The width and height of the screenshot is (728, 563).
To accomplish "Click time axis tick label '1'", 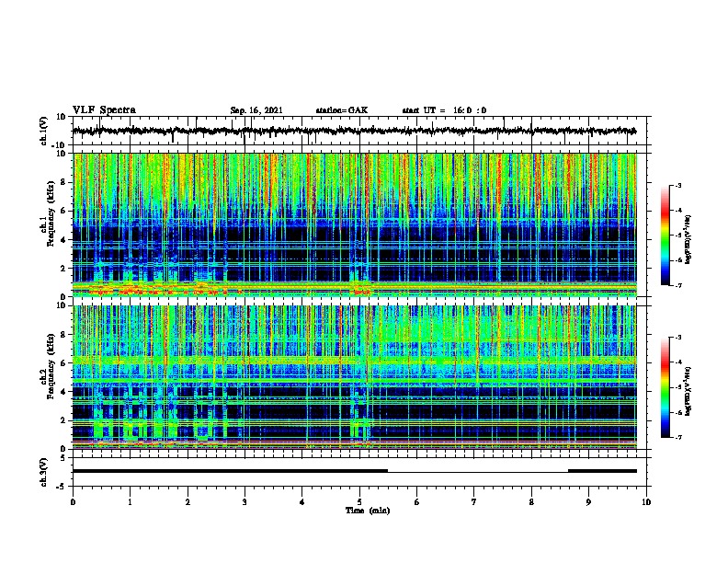I will click(130, 502).
